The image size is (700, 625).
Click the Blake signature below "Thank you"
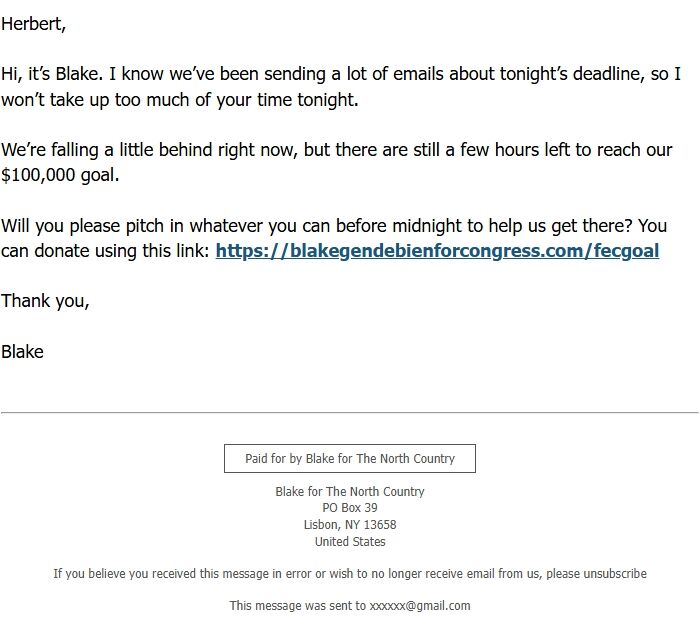[x=22, y=351]
